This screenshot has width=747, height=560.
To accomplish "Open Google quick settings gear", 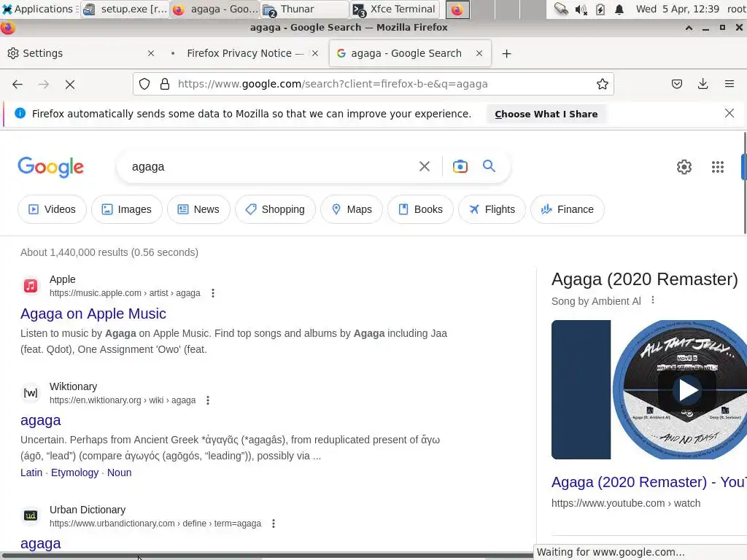I will tap(684, 167).
